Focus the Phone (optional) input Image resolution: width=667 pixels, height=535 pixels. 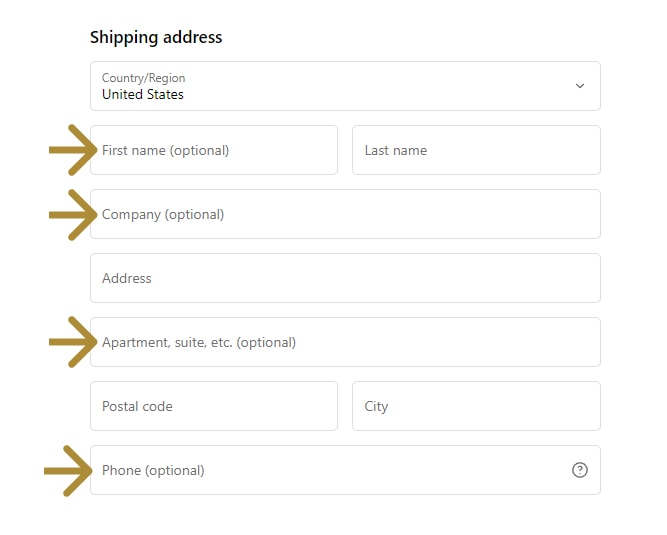click(x=330, y=470)
